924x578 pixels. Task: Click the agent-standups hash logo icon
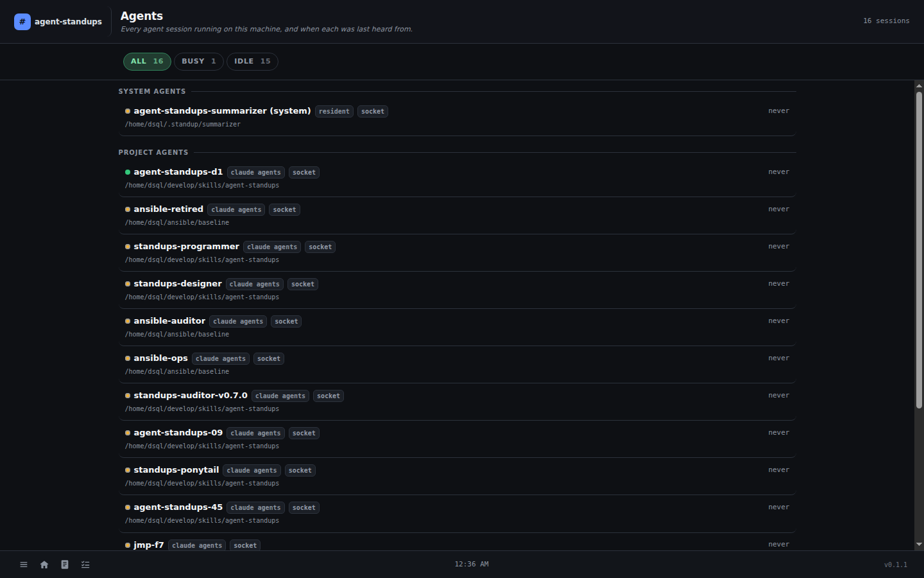pyautogui.click(x=22, y=22)
